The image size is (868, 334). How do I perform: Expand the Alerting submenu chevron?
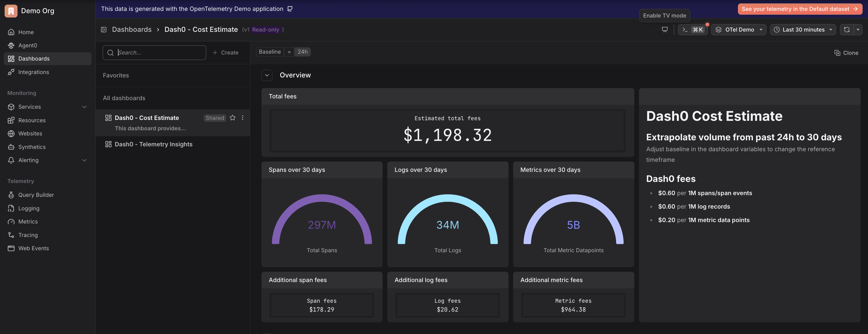pos(84,160)
